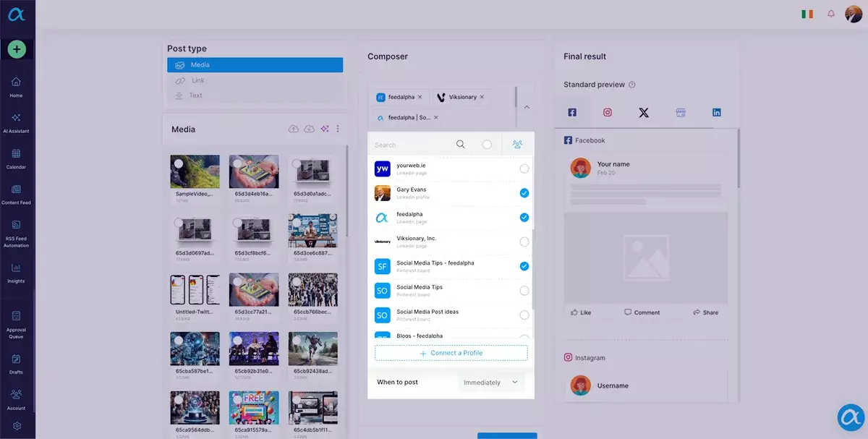The width and height of the screenshot is (868, 439).
Task: Click the 65d3ce6c887 media thumbnail
Action: pos(313,231)
